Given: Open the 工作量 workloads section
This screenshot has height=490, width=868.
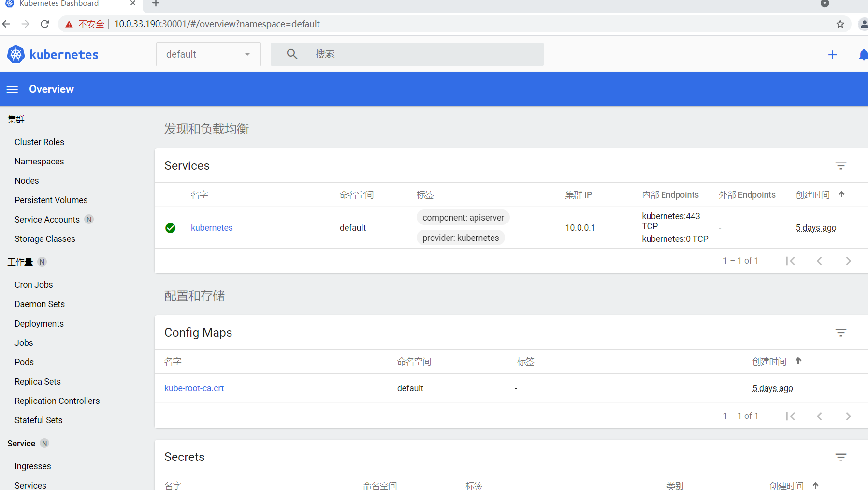Looking at the screenshot, I should [x=20, y=262].
